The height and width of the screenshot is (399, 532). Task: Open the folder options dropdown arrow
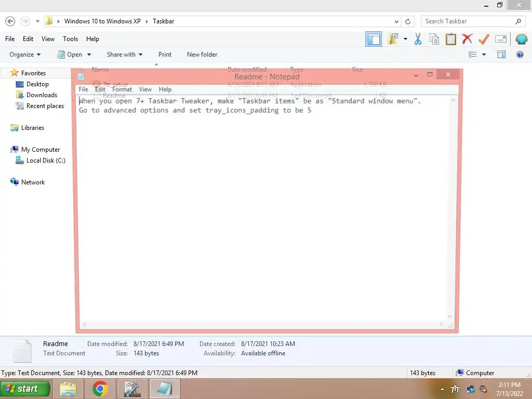pyautogui.click(x=405, y=39)
